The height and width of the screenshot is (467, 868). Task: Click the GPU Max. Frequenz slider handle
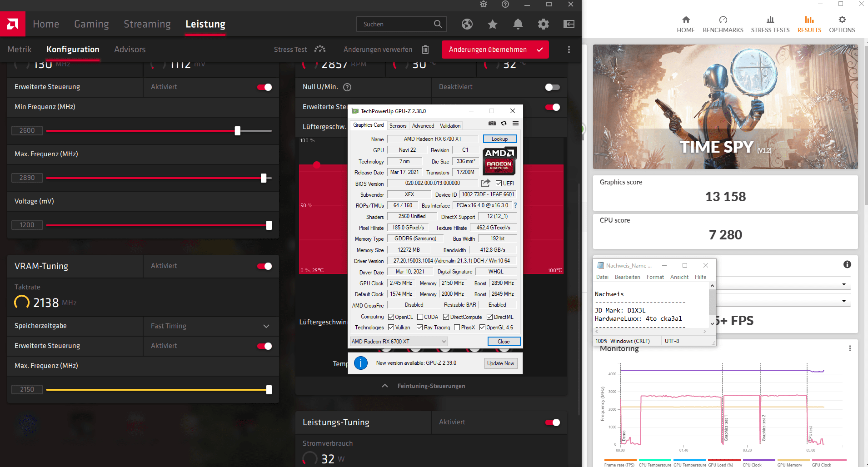coord(264,178)
